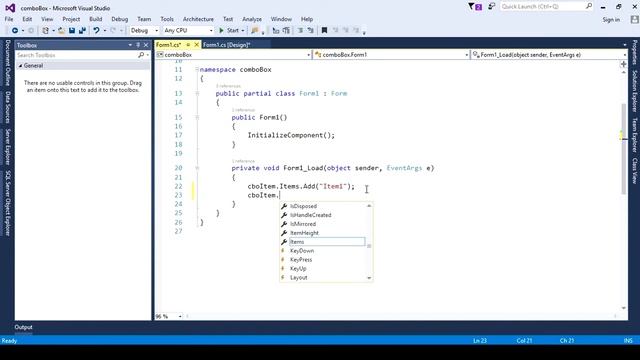Open the Build menu
This screenshot has width=640, height=360.
(x=96, y=19)
